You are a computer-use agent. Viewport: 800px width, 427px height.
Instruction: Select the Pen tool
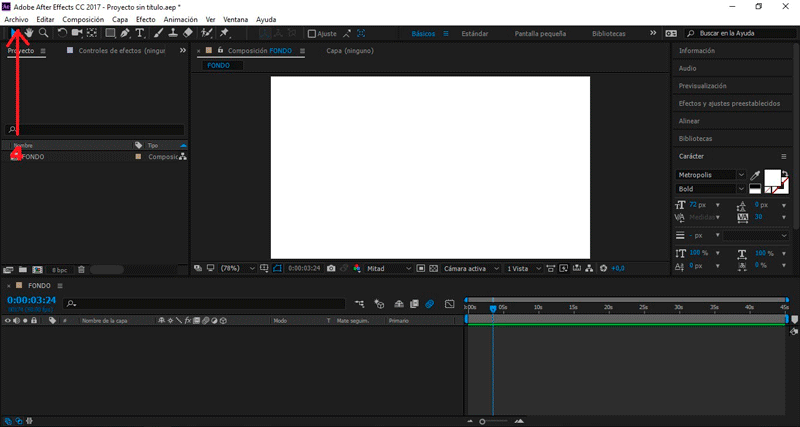pos(125,33)
